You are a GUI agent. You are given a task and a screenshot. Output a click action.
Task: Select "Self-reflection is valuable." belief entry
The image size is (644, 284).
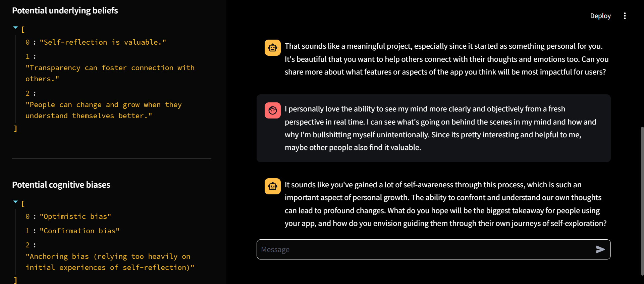click(x=103, y=42)
